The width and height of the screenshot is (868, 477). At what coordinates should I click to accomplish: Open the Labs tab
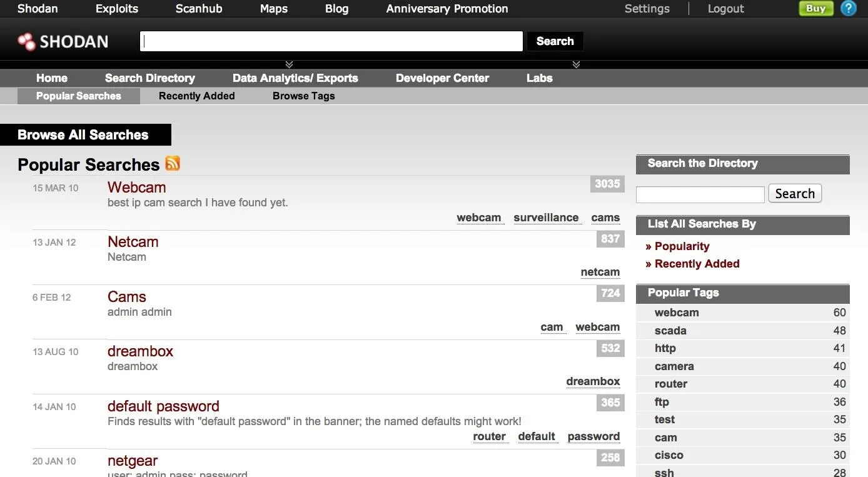[x=540, y=78]
